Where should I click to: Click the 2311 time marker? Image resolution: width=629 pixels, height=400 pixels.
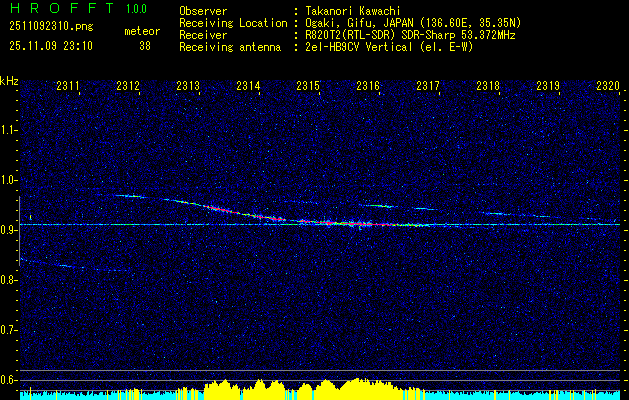(68, 85)
